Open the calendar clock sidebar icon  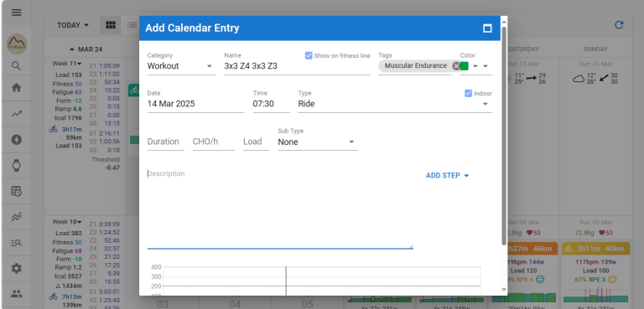[x=17, y=191]
